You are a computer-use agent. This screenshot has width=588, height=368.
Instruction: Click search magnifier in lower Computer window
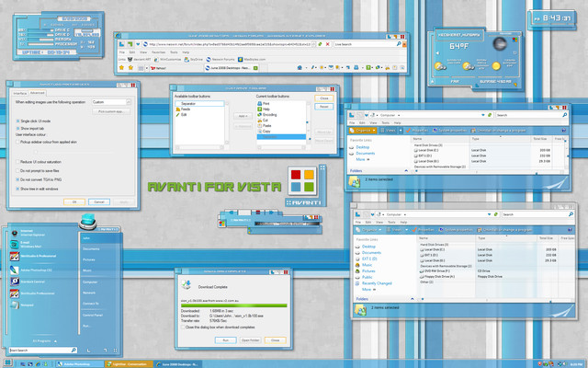point(571,214)
